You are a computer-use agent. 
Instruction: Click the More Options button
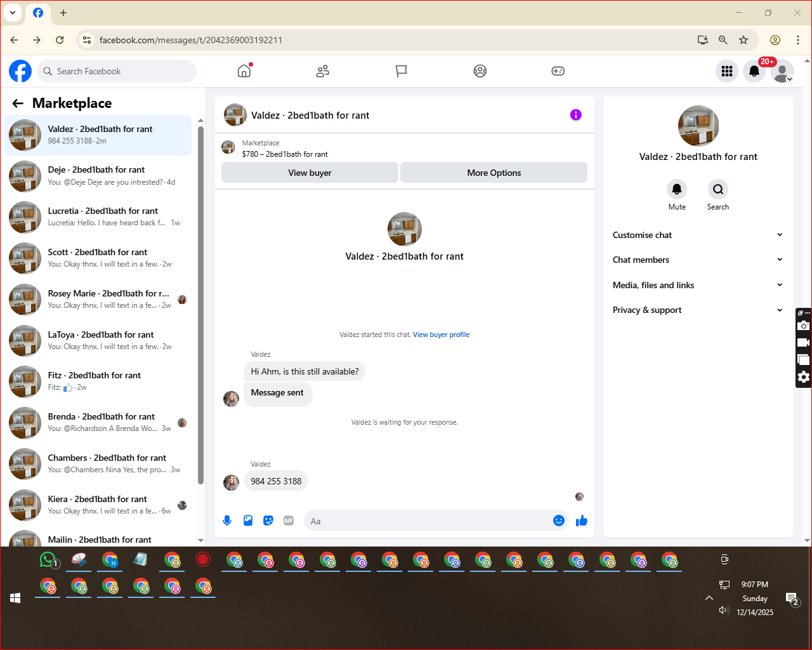tap(494, 173)
